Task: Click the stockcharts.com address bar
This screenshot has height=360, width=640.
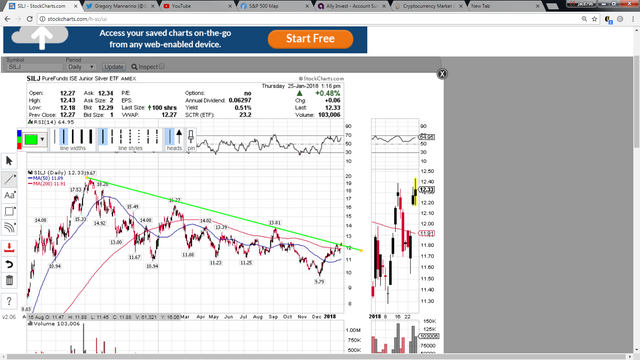Action: [x=310, y=19]
